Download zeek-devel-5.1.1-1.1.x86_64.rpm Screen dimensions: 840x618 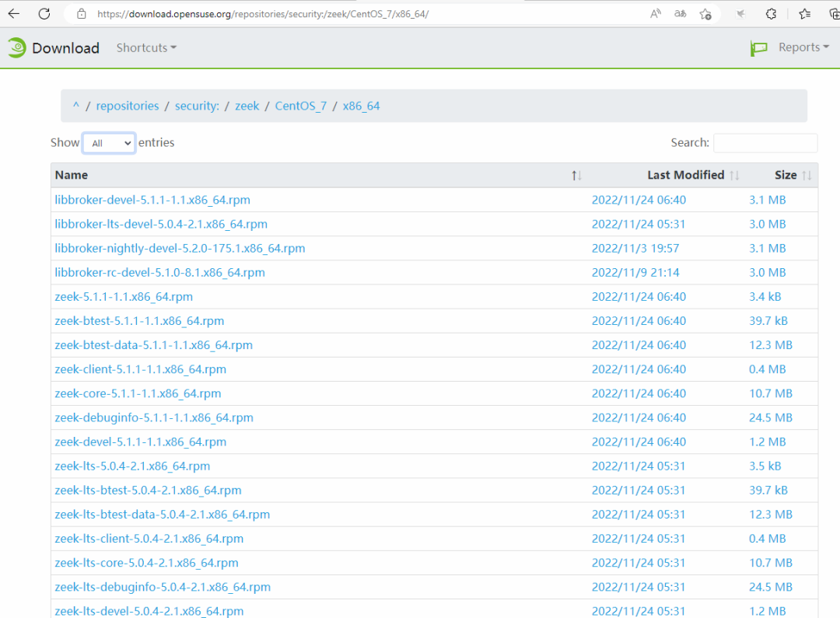pyautogui.click(x=140, y=442)
